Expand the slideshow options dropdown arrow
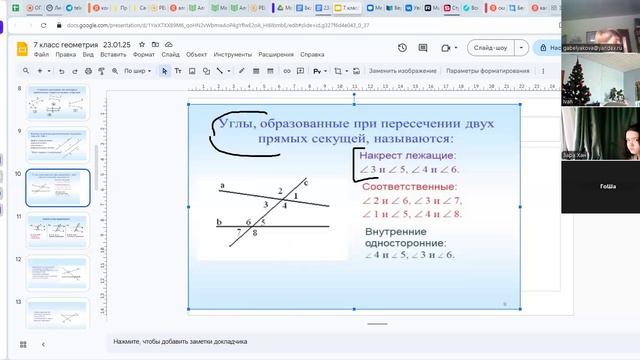Screen dimensions: 640x360 [521, 48]
